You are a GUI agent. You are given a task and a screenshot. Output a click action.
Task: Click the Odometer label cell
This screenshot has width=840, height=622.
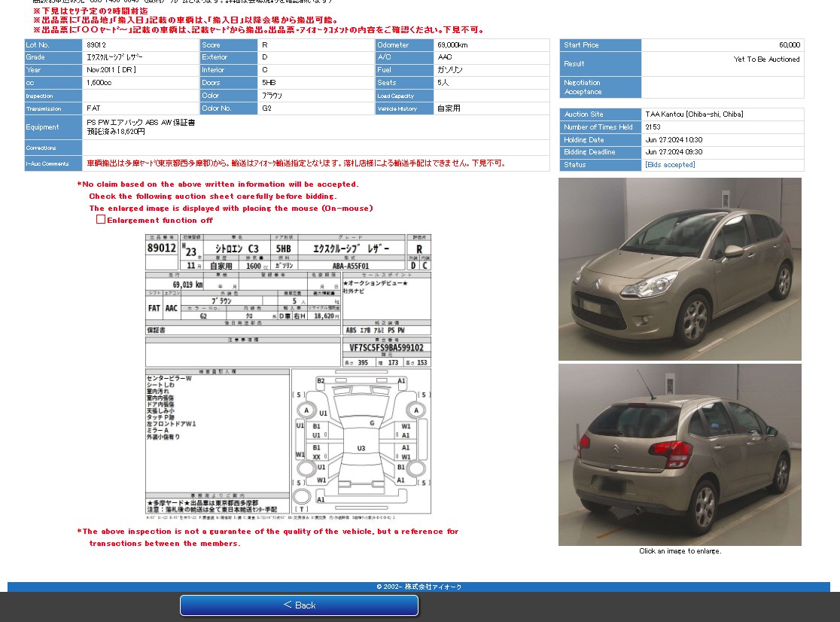click(x=404, y=45)
